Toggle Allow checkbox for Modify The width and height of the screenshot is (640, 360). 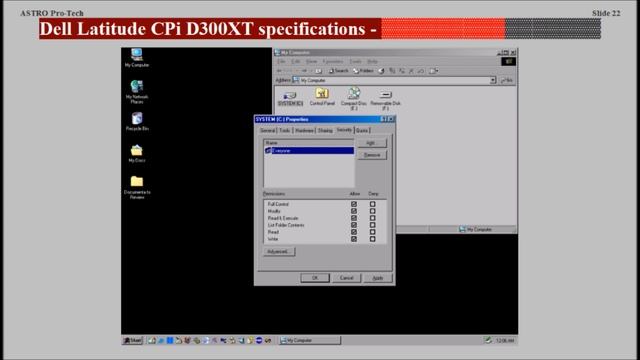(x=354, y=211)
